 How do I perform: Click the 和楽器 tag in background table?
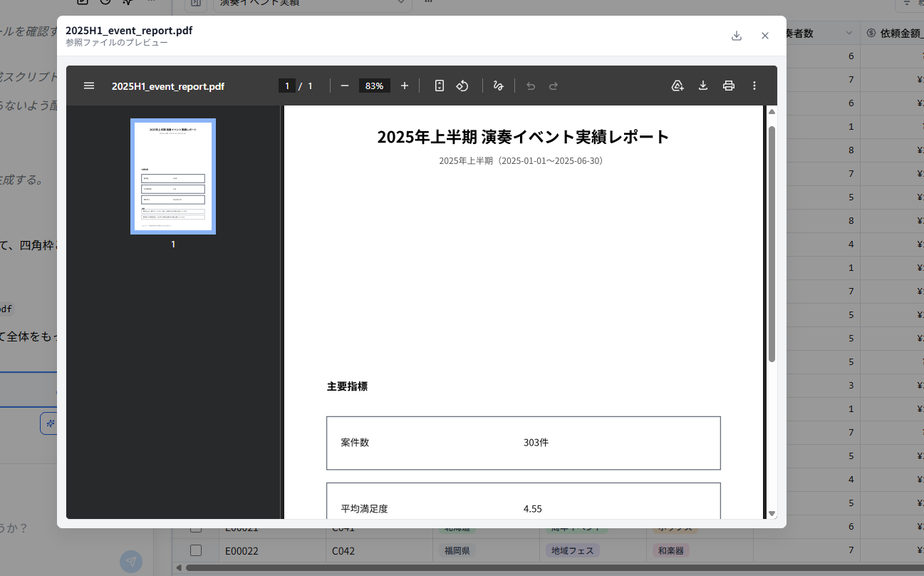pyautogui.click(x=670, y=551)
